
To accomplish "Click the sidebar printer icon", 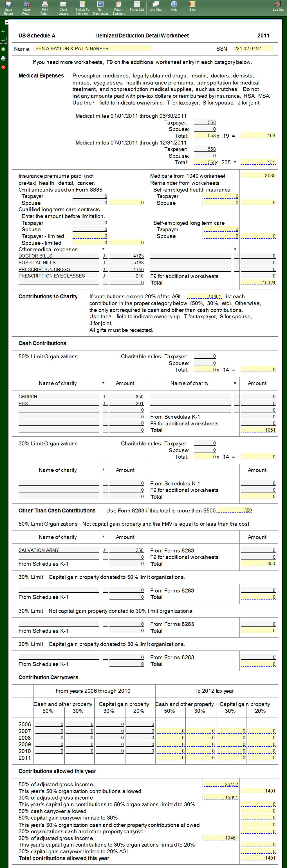I will tap(3, 58).
